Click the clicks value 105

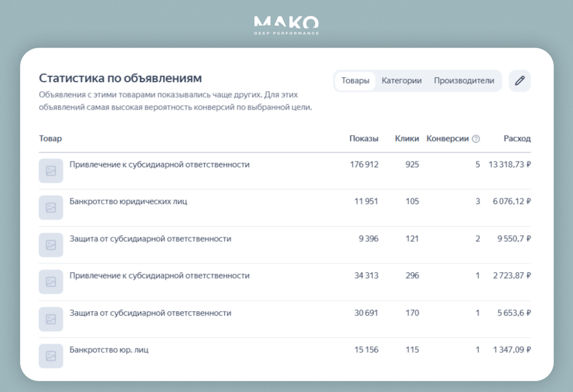click(412, 201)
